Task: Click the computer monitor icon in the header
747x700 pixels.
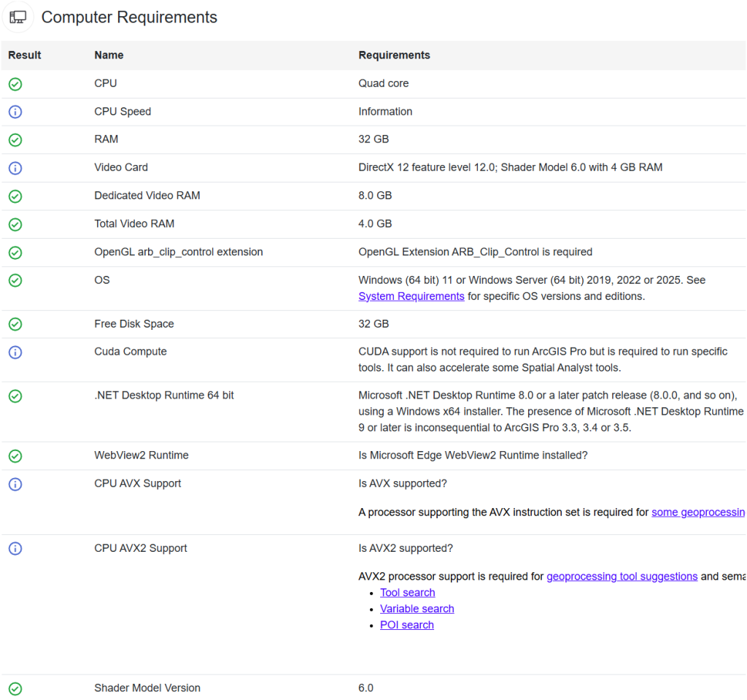Action: click(18, 17)
